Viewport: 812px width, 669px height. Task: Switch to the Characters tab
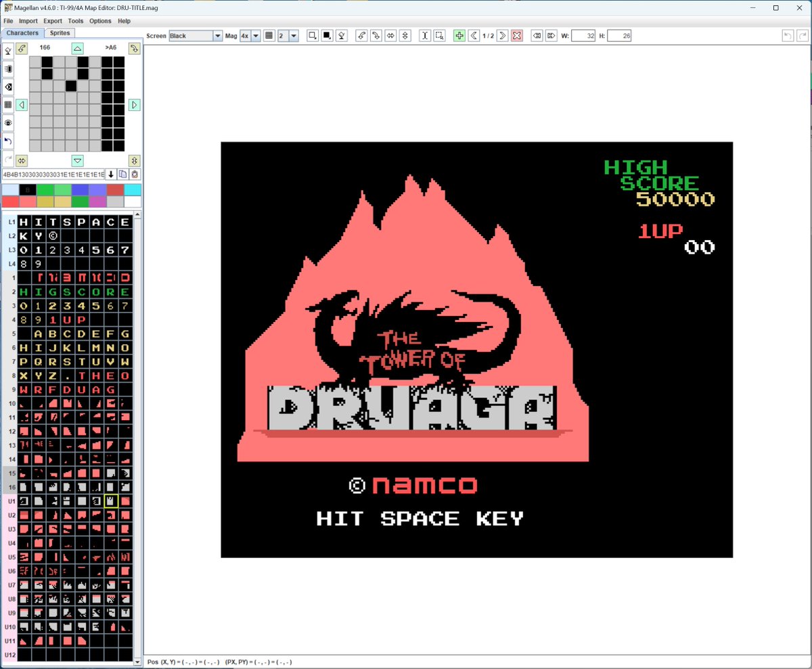coord(22,32)
